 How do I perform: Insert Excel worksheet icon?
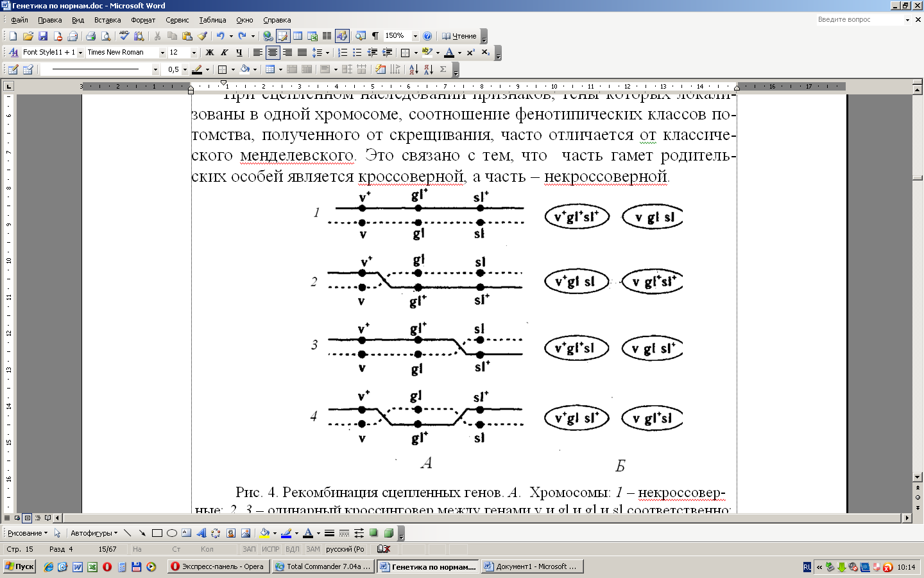tap(312, 36)
